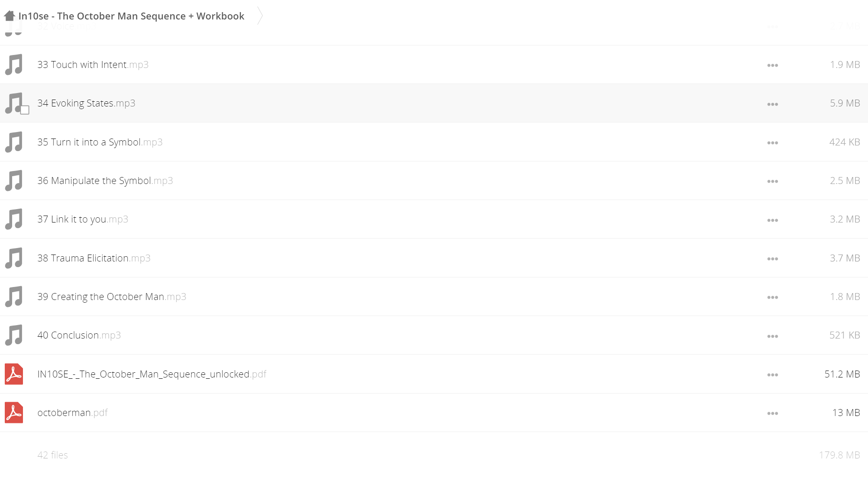This screenshot has height=487, width=868.
Task: Click the 3.2 MB size of Link it to you
Action: 845,219
